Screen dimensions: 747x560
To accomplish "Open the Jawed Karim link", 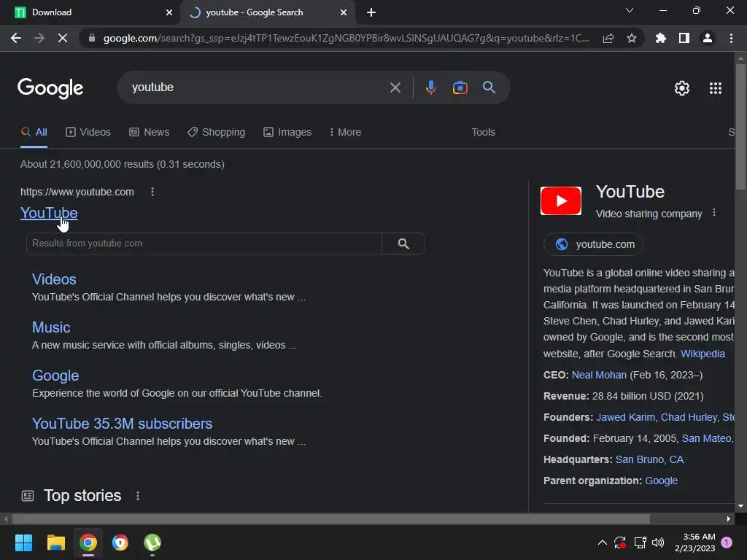I will (x=625, y=417).
